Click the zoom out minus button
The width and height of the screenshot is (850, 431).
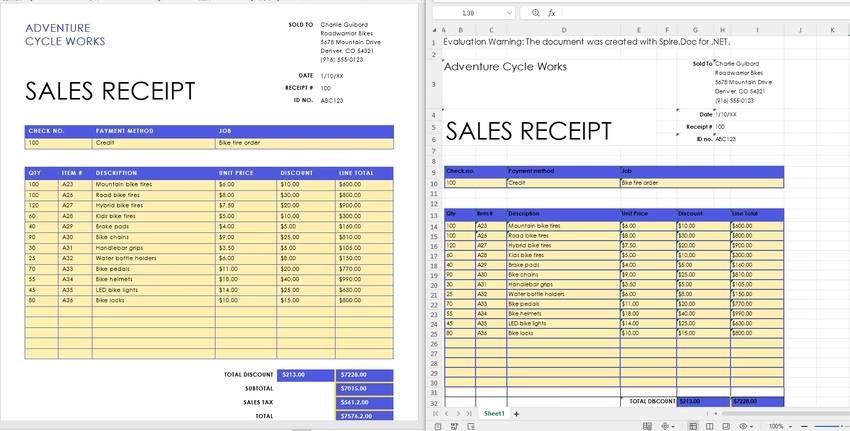[804, 427]
